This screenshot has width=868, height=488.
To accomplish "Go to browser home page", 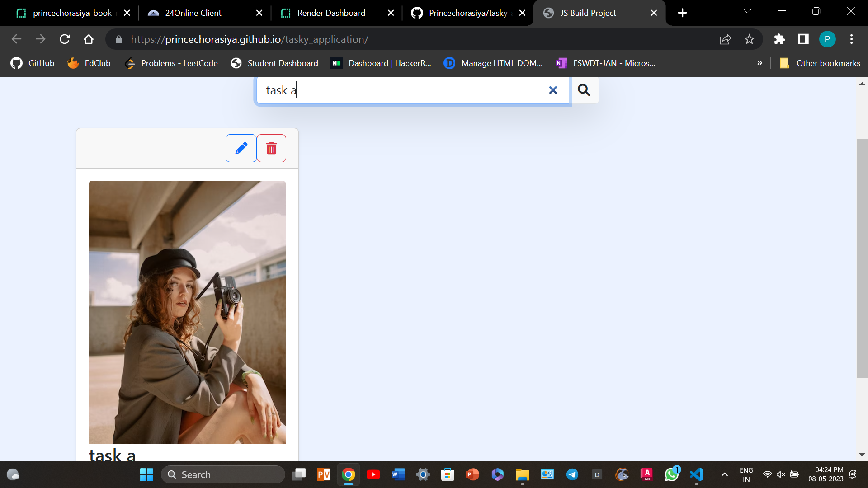I will tap(89, 39).
